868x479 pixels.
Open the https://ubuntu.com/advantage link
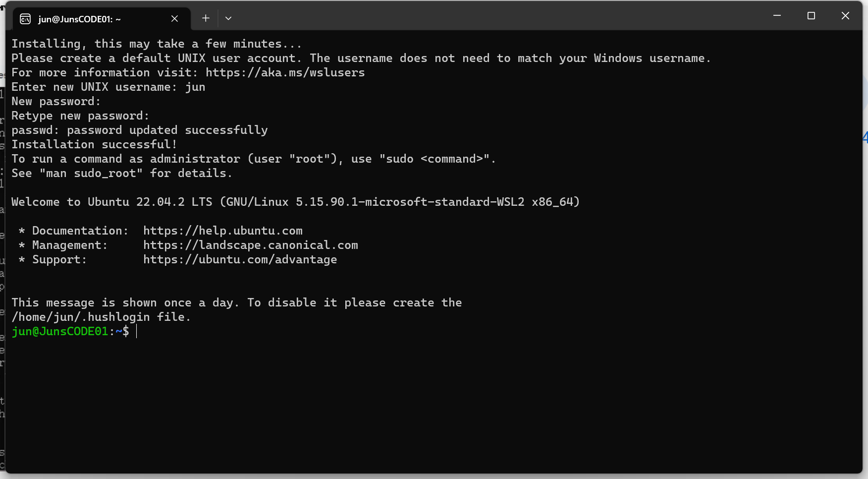point(240,259)
